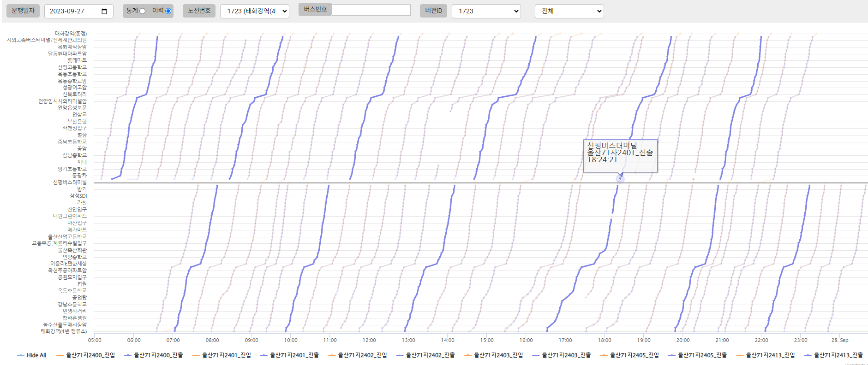This screenshot has width=868, height=365.
Task: Open the calendar picker in date field
Action: click(104, 11)
